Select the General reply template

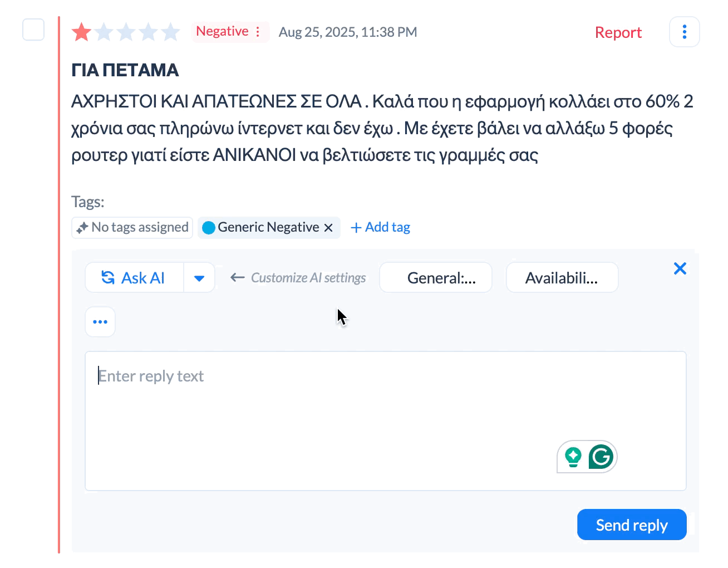(x=436, y=277)
